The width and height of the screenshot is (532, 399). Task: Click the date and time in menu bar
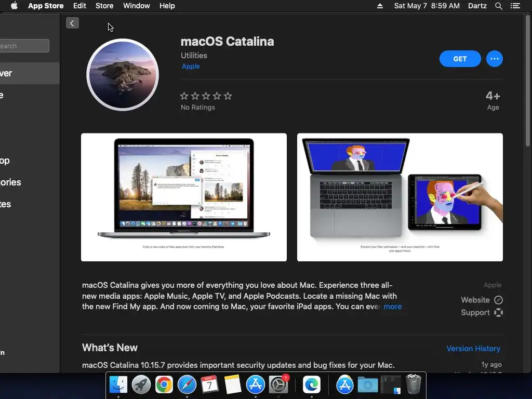[427, 6]
